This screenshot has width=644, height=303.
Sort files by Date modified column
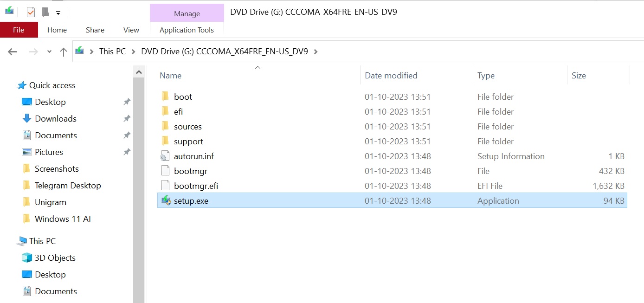point(391,75)
